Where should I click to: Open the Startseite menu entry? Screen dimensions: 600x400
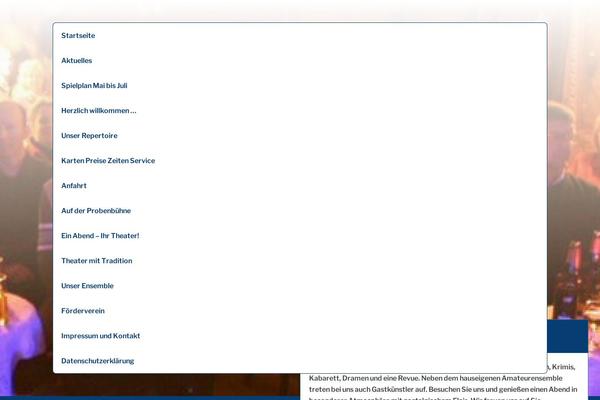pos(78,36)
